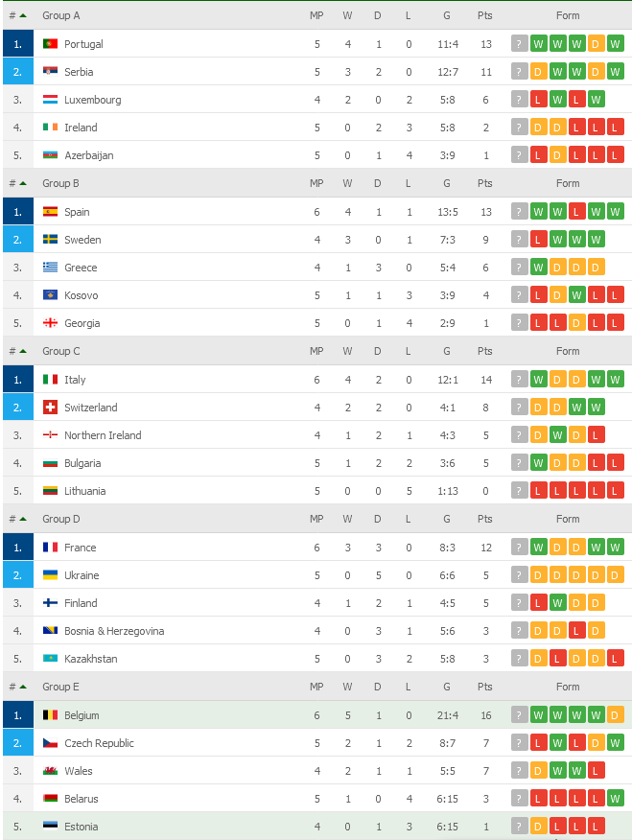Click France's position number 1 badge
632x840 pixels.
17,548
